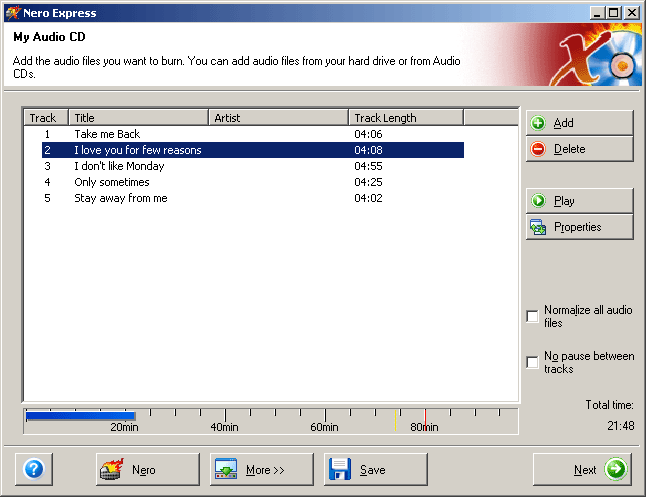Click the yellow capacity warning marker
Viewport: 646px width, 497px height.
click(395, 420)
